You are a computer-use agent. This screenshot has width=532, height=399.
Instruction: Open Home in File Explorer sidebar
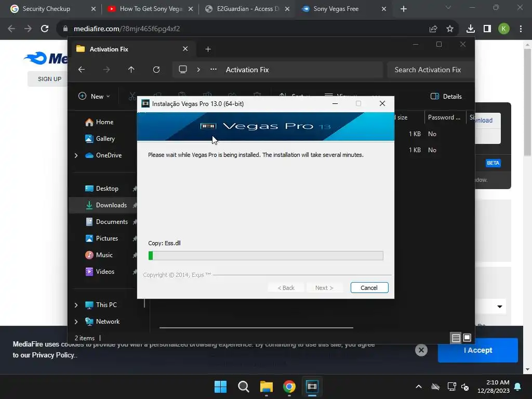tap(104, 122)
